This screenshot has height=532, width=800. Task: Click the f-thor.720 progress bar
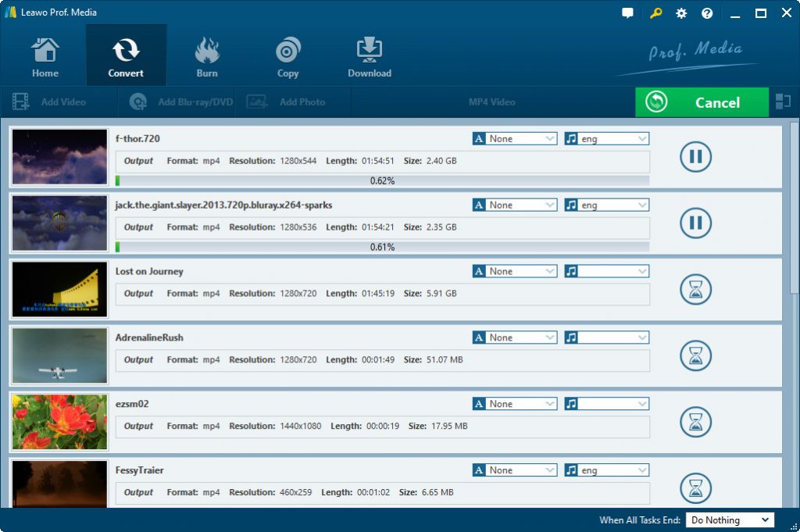[x=382, y=180]
